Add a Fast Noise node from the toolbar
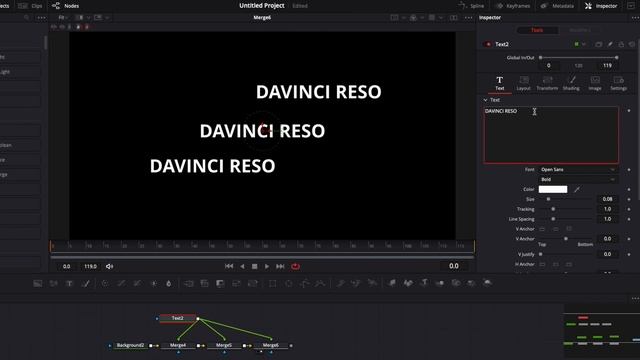 [53, 283]
